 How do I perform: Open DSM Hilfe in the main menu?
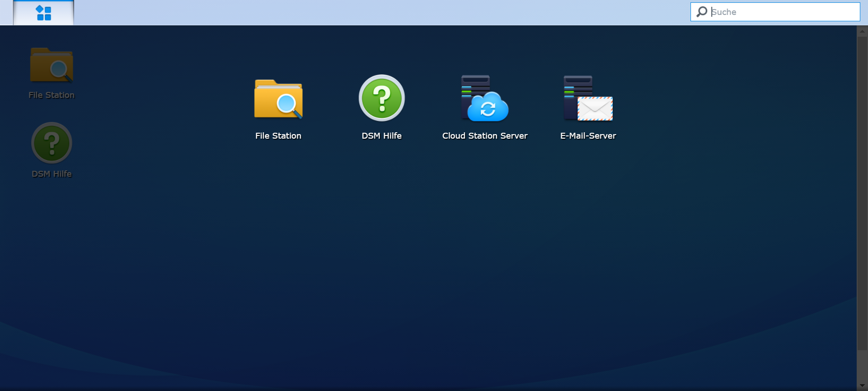coord(382,98)
